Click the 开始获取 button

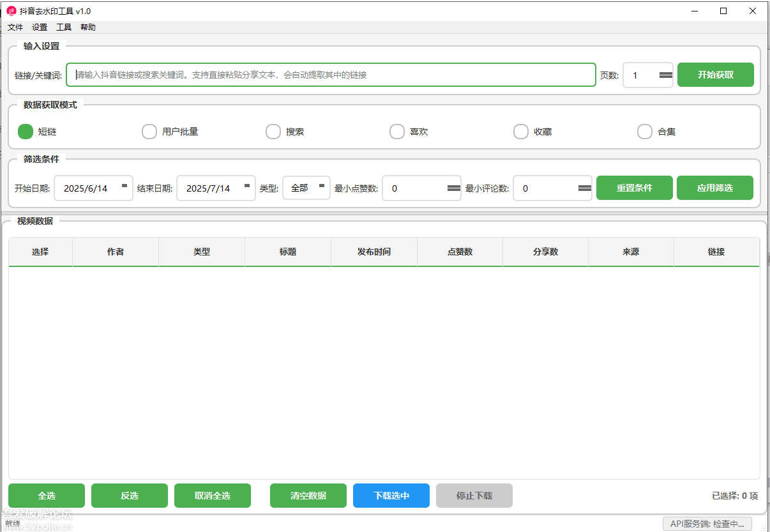tap(716, 75)
